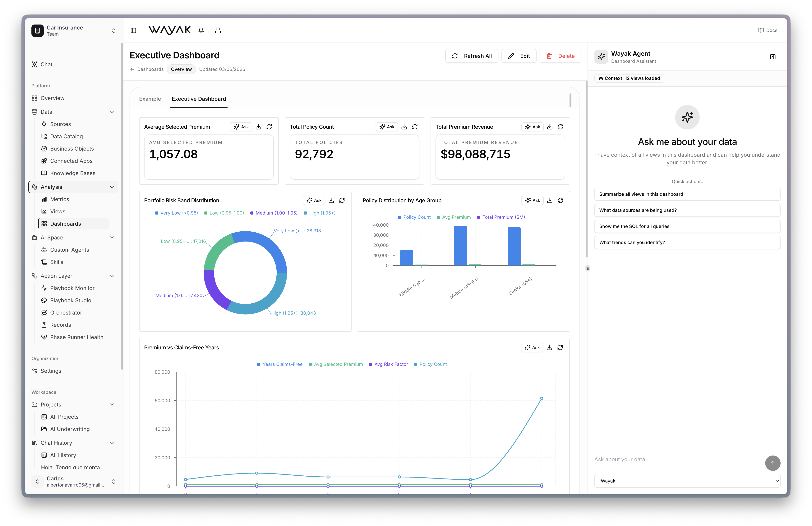Image resolution: width=812 pixels, height=526 pixels.
Task: Collapse the Wayak Agent panel icon
Action: click(773, 57)
